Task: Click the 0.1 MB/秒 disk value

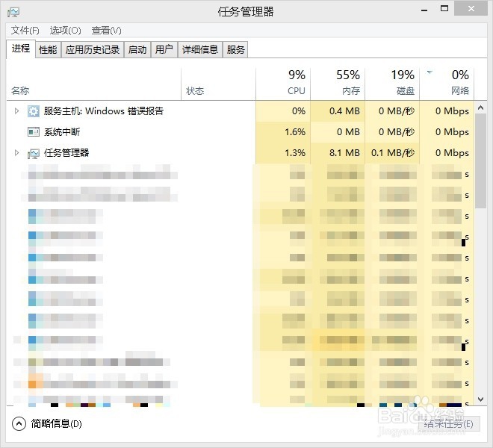Action: pos(393,153)
